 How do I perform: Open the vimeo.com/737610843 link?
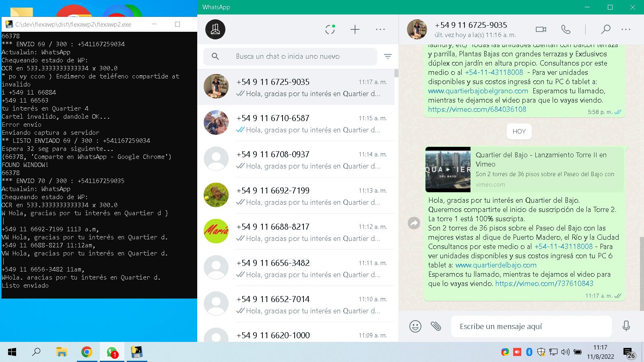pyautogui.click(x=544, y=284)
